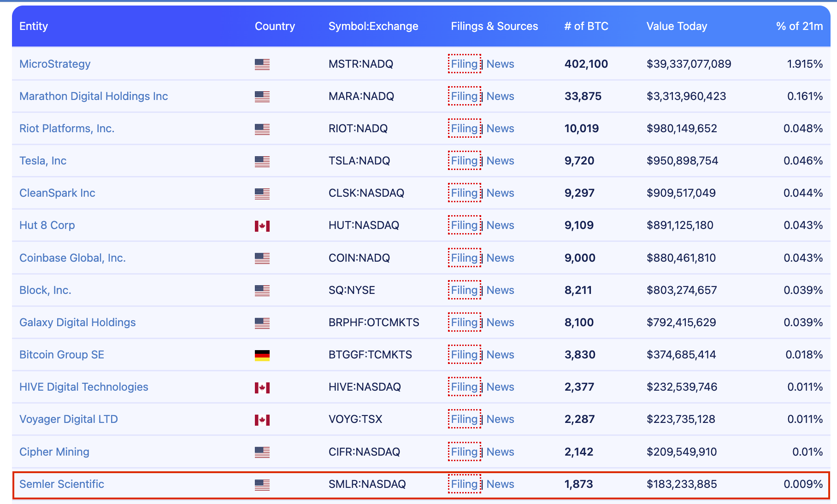Click the US flag in the Block, Inc. row
The image size is (837, 504).
coord(262,291)
